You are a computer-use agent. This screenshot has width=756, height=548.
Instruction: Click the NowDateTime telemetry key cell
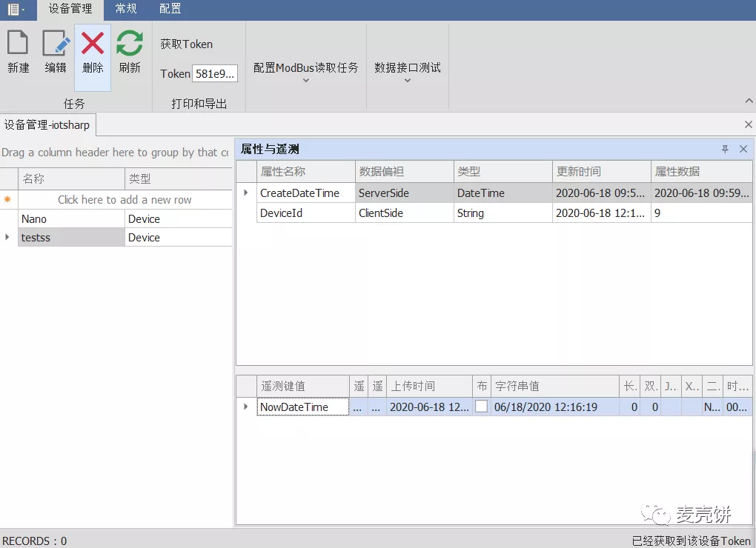[303, 407]
